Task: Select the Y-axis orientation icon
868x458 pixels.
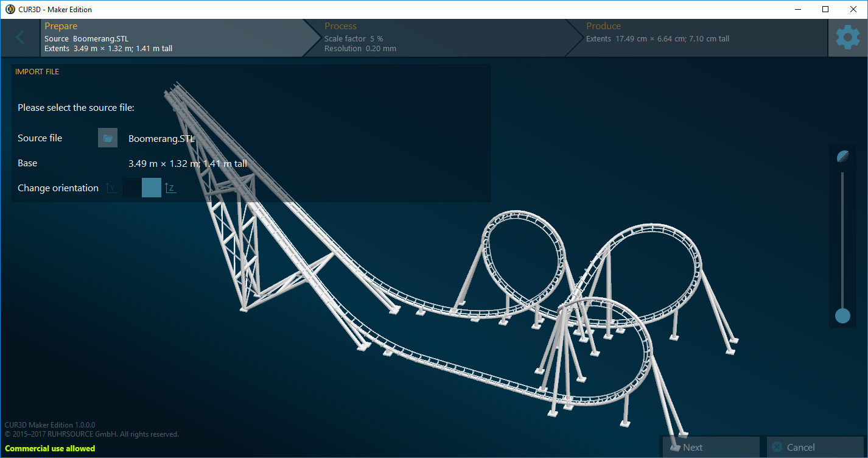Action: [111, 188]
